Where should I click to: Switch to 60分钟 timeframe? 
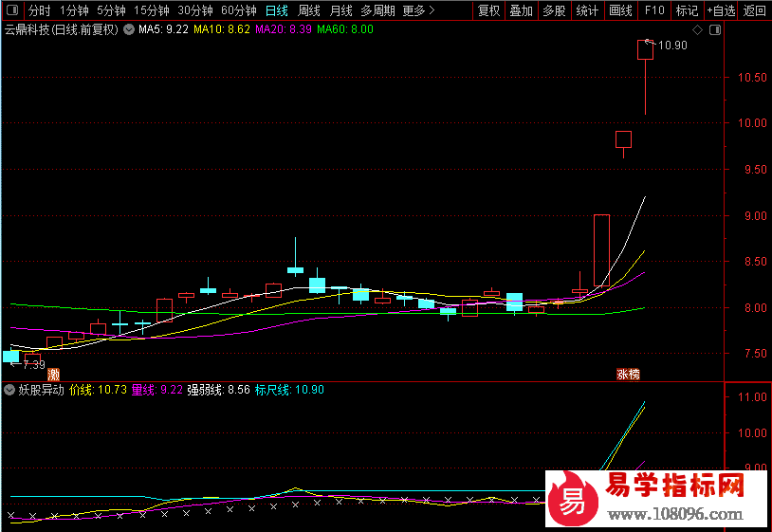(x=238, y=11)
